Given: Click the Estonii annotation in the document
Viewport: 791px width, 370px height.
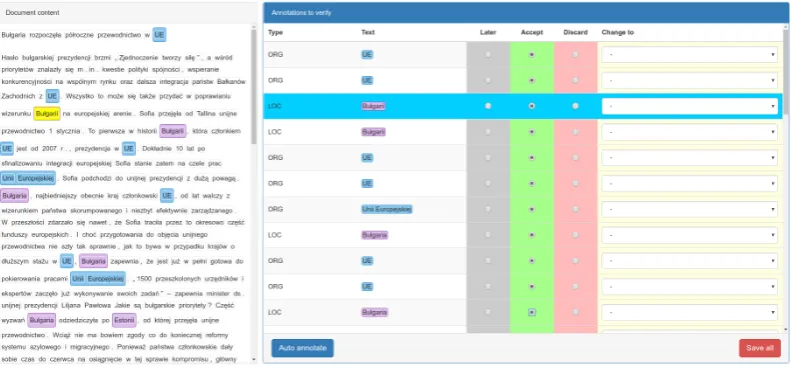Looking at the screenshot, I should coord(124,320).
